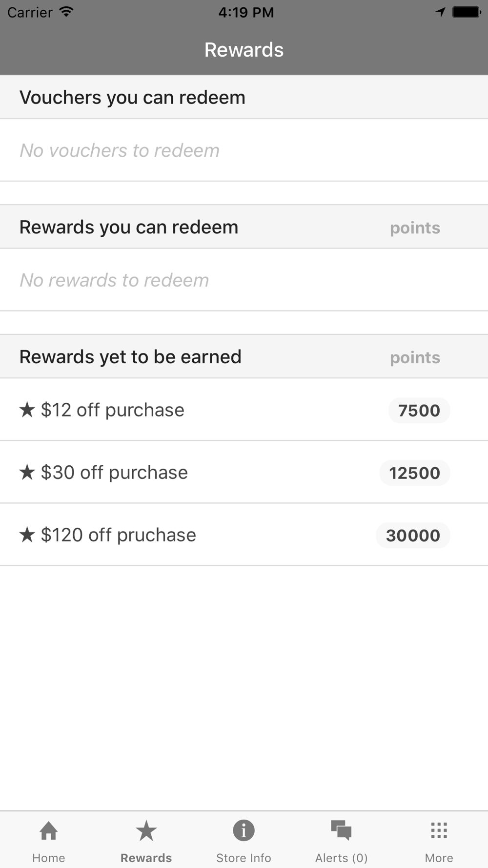Tap the Home house icon
This screenshot has width=488, height=868.
[x=49, y=830]
